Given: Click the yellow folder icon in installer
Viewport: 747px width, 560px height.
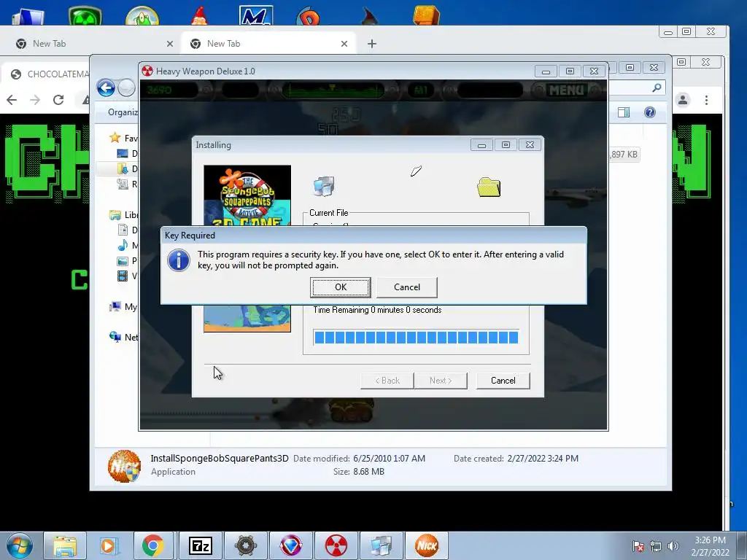Looking at the screenshot, I should coord(489,187).
